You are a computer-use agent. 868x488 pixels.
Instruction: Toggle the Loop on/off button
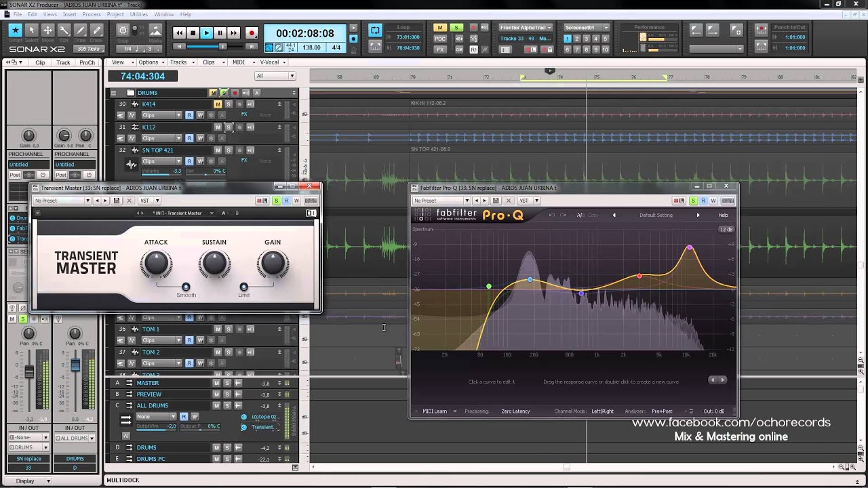pyautogui.click(x=375, y=30)
